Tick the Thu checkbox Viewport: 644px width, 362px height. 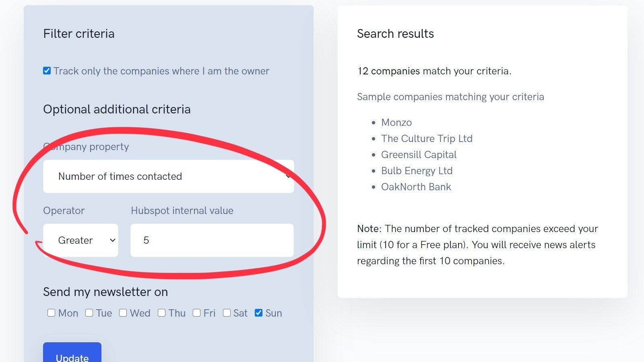[x=162, y=313]
